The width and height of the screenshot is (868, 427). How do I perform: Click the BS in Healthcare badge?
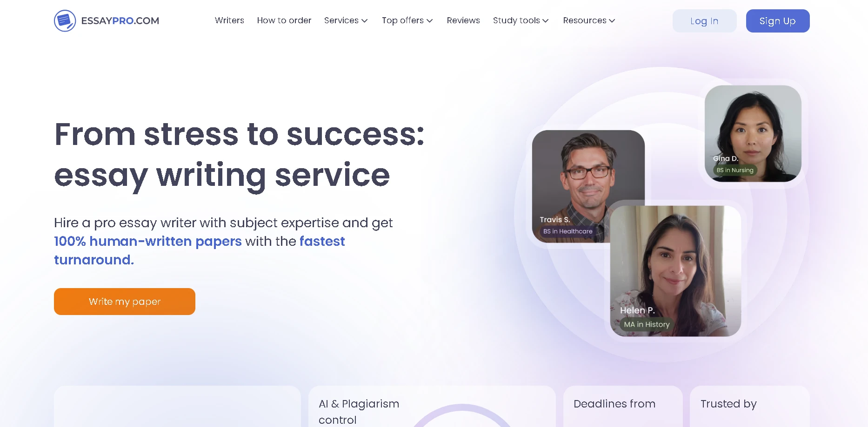click(x=568, y=231)
